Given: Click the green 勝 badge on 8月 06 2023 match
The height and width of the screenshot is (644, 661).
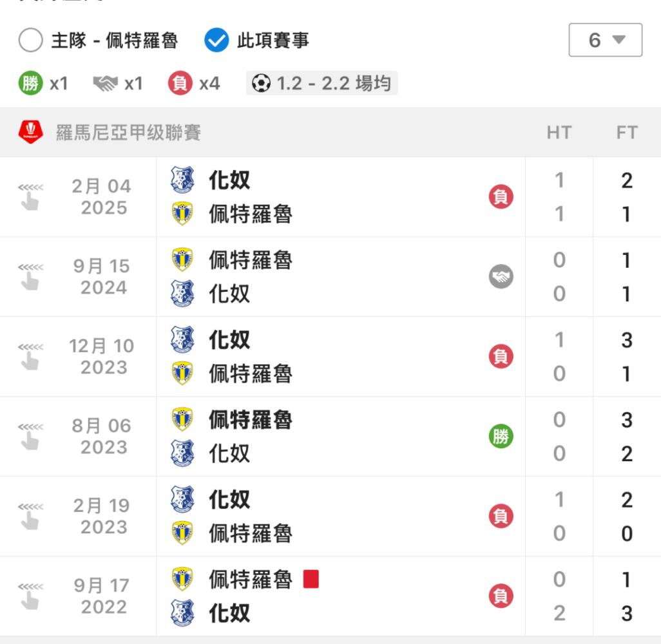Looking at the screenshot, I should coord(501,436).
